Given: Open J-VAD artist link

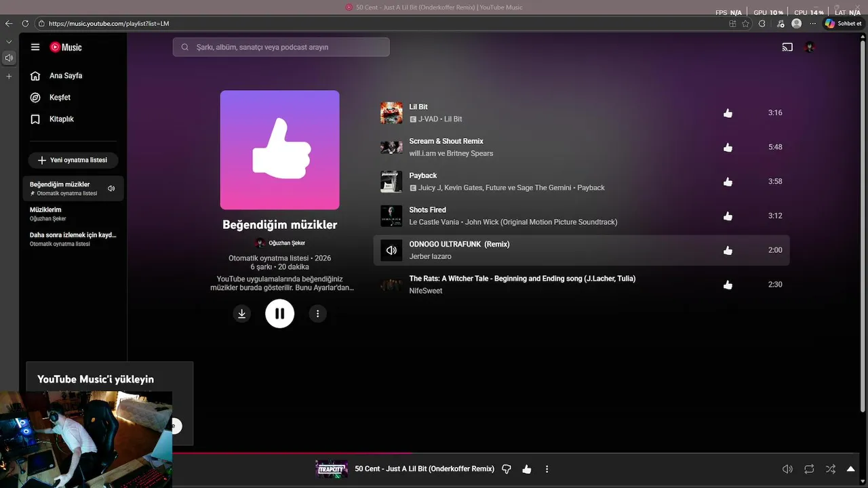Looking at the screenshot, I should click(429, 119).
